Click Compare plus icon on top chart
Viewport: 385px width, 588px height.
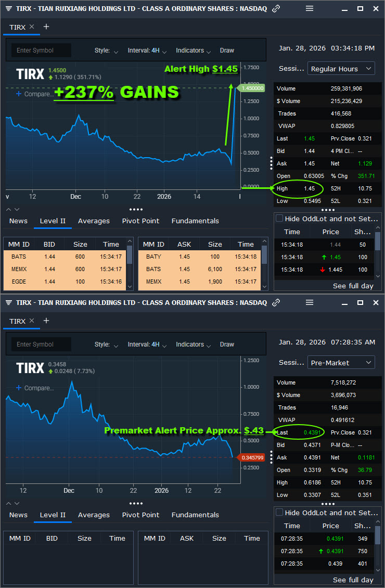coord(19,94)
